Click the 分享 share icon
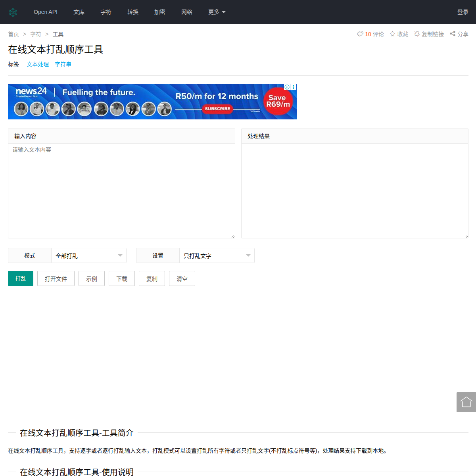The width and height of the screenshot is (476, 476). point(453,34)
